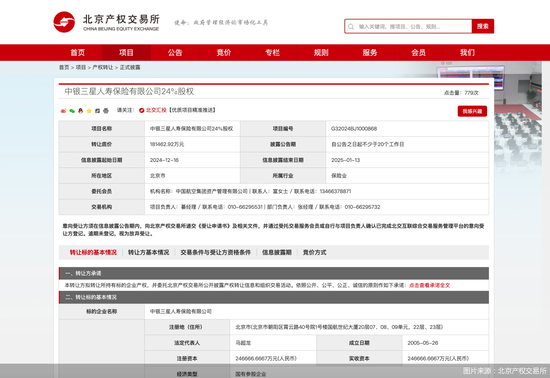Switch to 竞价方式 tab
This screenshot has height=378, width=550.
tap(315, 252)
